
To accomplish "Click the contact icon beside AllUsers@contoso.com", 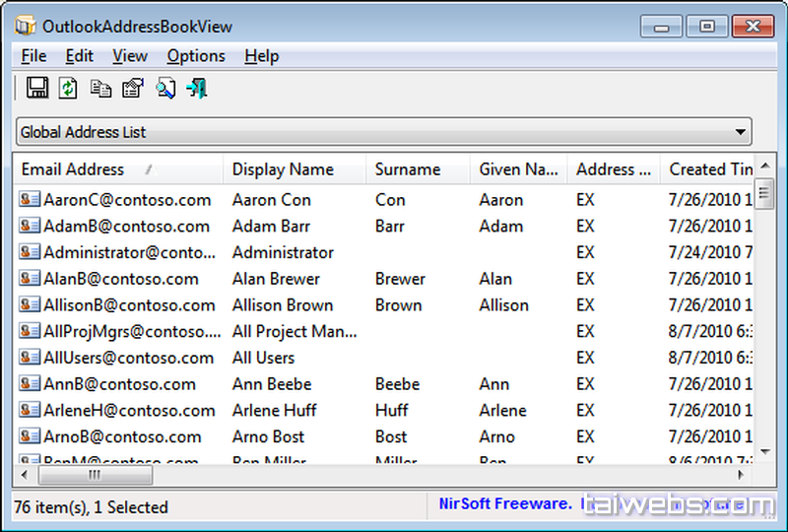I will click(x=30, y=358).
